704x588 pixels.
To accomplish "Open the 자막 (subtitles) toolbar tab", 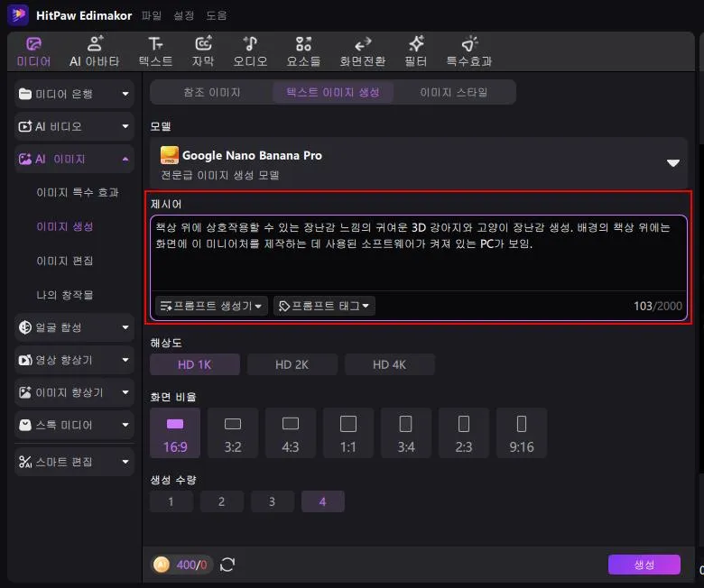I will click(x=203, y=52).
